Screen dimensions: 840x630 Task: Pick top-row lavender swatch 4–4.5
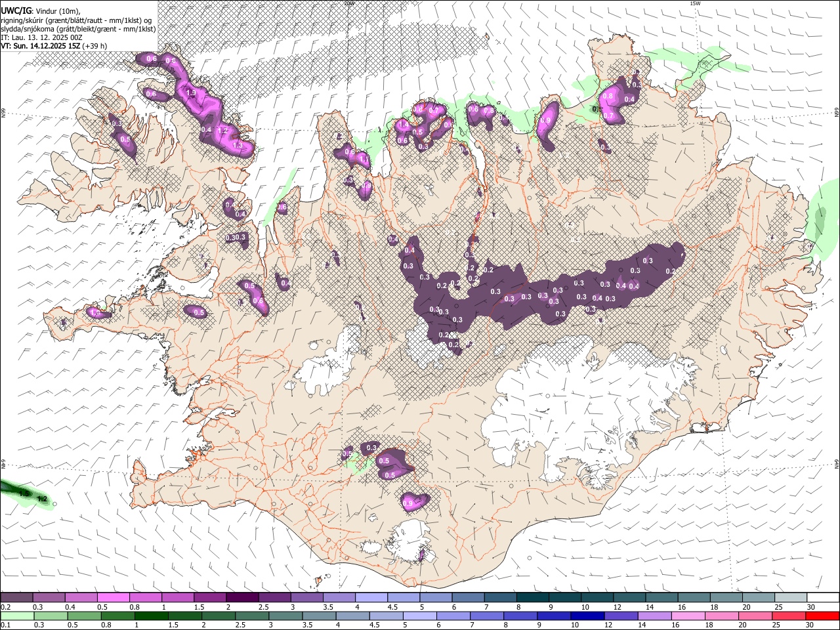pyautogui.click(x=371, y=597)
